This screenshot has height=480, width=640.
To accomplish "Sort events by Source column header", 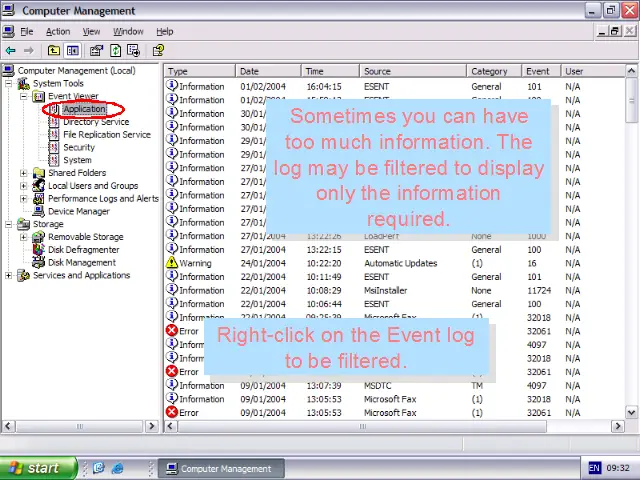I will (x=413, y=71).
